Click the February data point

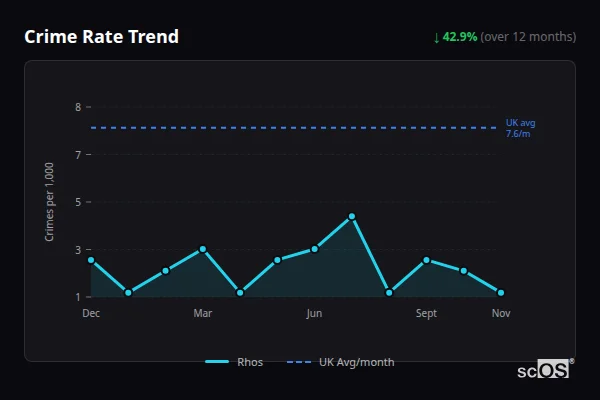coord(166,271)
